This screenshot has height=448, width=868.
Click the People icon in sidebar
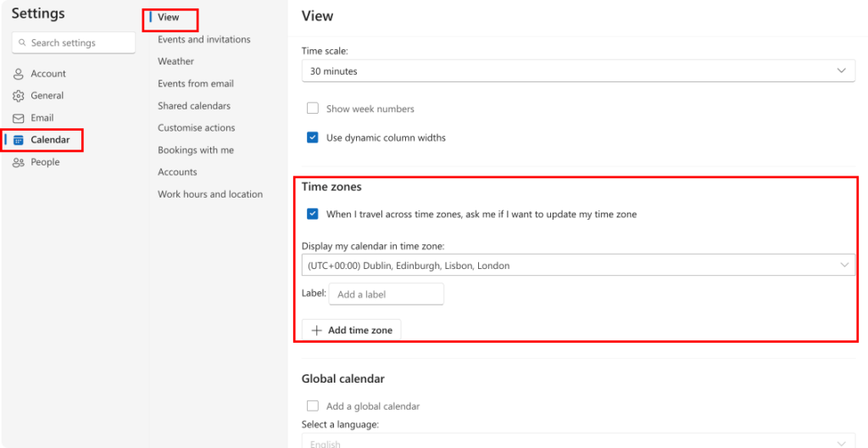click(19, 162)
